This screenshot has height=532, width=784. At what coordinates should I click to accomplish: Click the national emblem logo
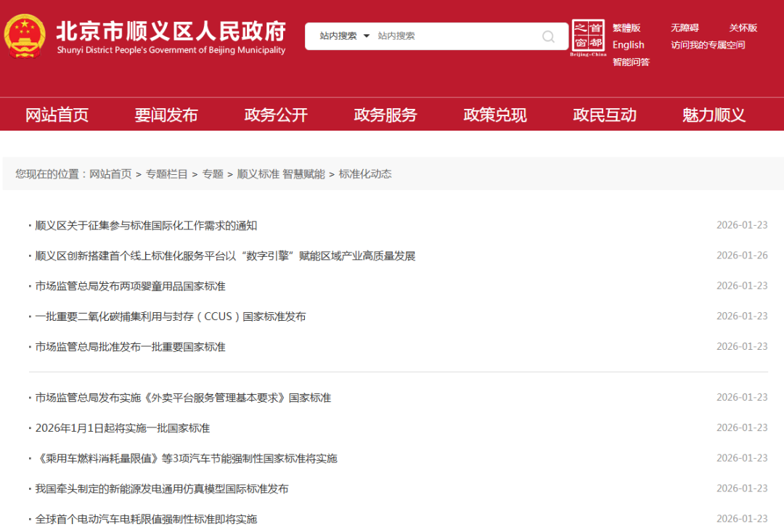(x=25, y=36)
